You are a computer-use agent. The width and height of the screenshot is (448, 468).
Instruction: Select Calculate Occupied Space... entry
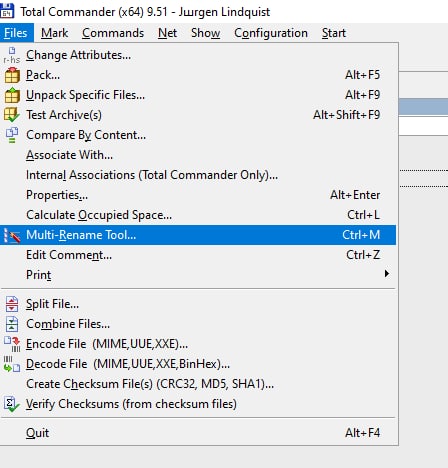pos(198,215)
